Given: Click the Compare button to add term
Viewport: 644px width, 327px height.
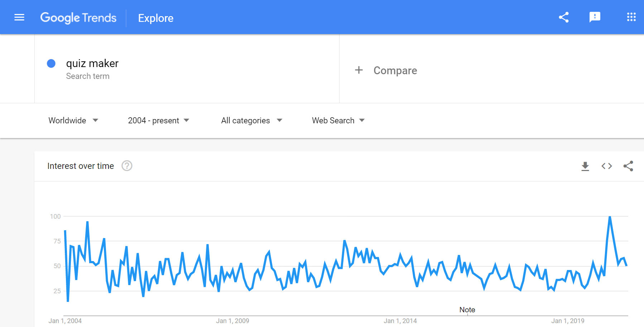Looking at the screenshot, I should click(x=395, y=71).
